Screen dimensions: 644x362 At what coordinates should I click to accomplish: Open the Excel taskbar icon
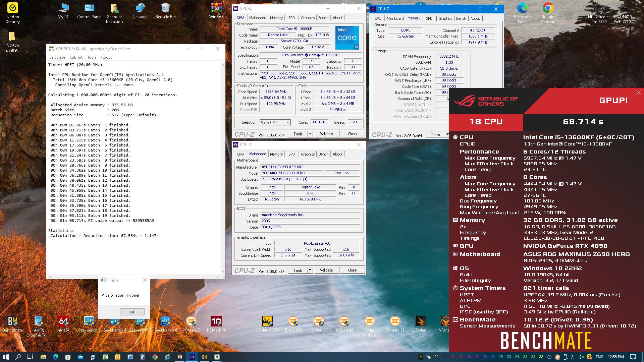click(105, 357)
